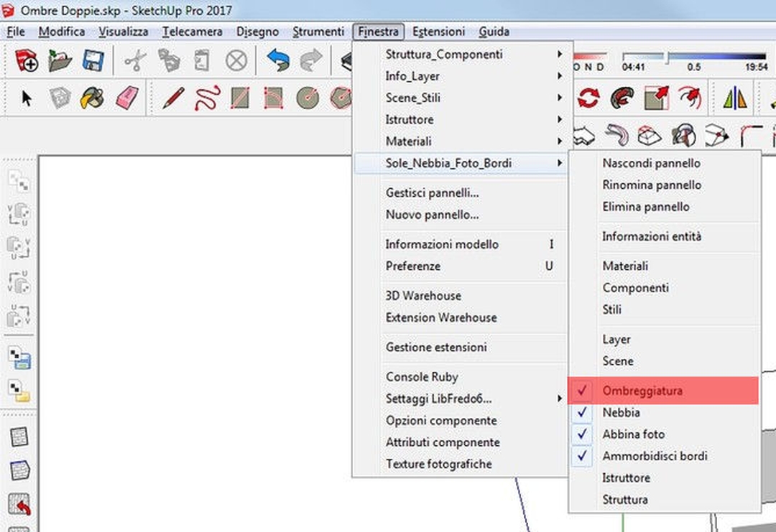Enable Componenti in the panel submenu
Image resolution: width=776 pixels, height=532 pixels.
(x=663, y=288)
